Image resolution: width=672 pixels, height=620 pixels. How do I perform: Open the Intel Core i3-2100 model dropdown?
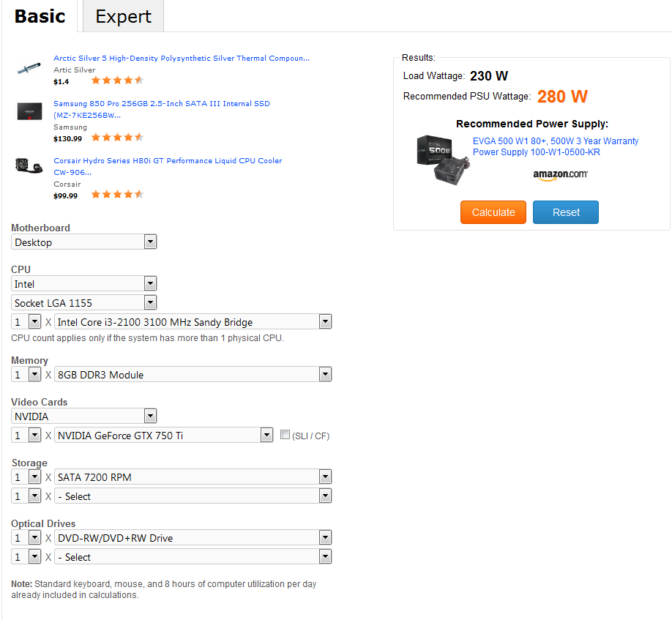click(x=193, y=322)
